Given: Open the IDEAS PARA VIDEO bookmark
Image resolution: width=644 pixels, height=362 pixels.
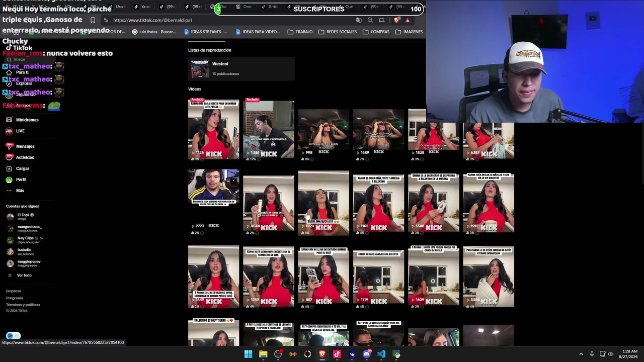Looking at the screenshot, I should (257, 32).
